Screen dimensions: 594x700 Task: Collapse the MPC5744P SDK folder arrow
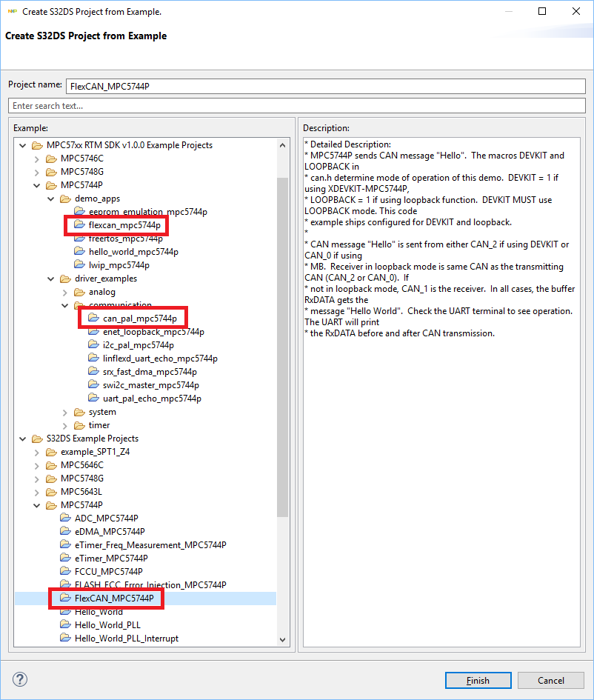36,186
